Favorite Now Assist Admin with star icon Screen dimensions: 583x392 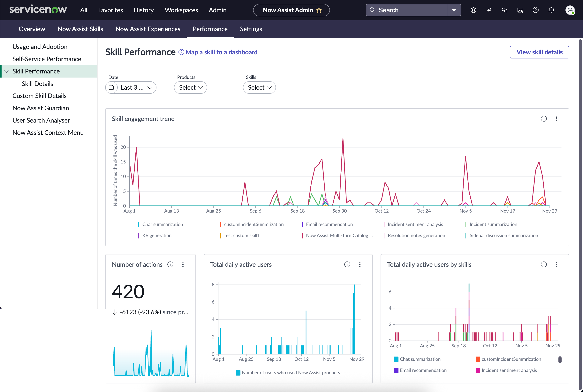(x=319, y=10)
